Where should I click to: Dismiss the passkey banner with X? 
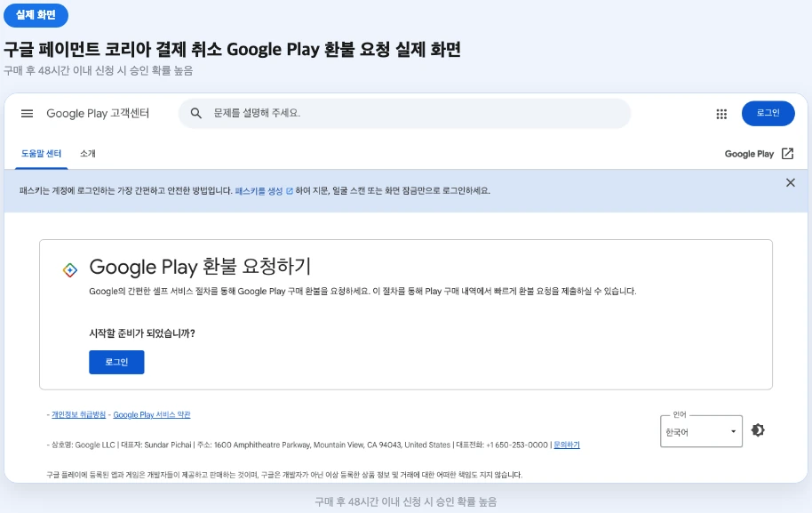pos(791,182)
